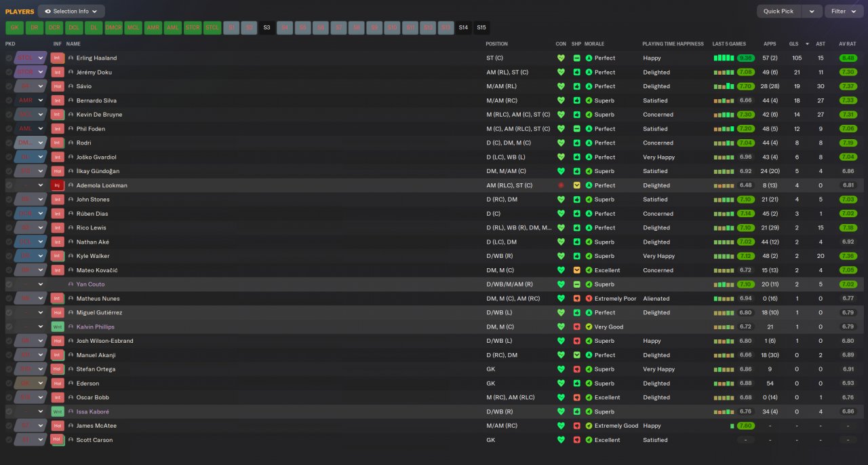The image size is (868, 465).
Task: Toggle the picked checkmark for Bernardo Silva
Action: click(x=9, y=100)
